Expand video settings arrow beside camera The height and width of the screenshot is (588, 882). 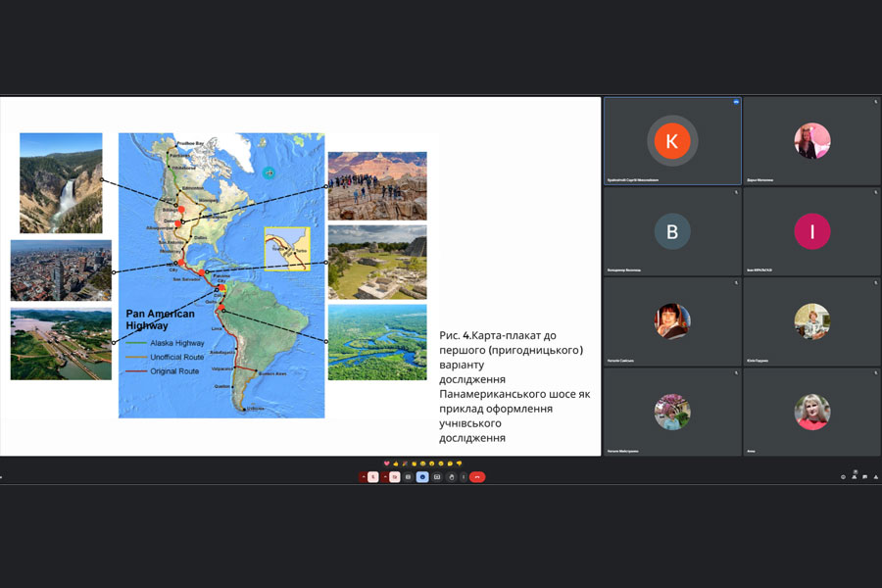point(385,477)
